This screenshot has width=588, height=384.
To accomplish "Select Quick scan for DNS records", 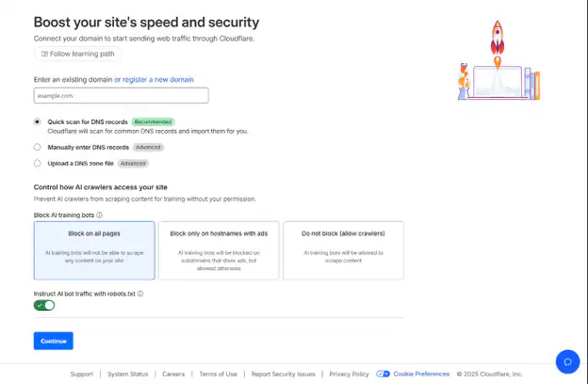I will [38, 121].
